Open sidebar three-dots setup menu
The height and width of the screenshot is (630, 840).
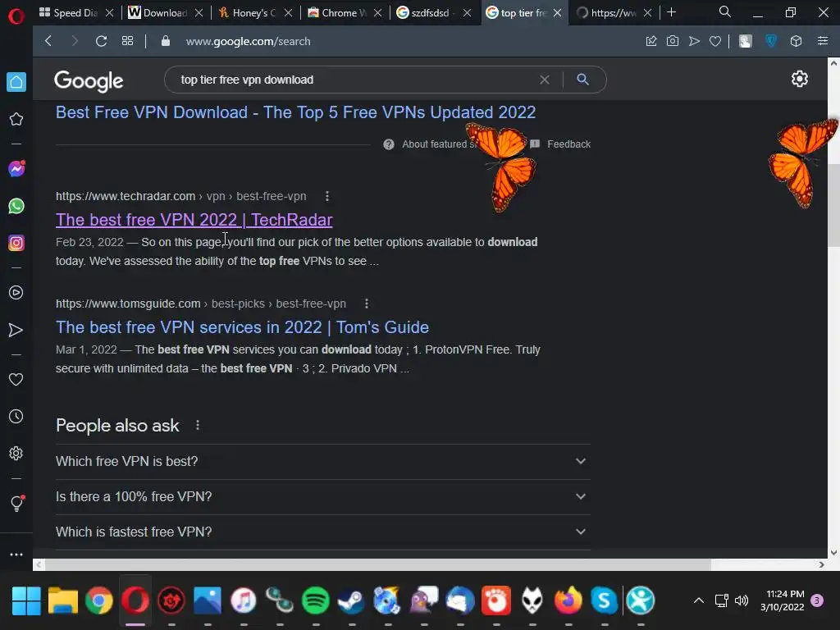16,555
